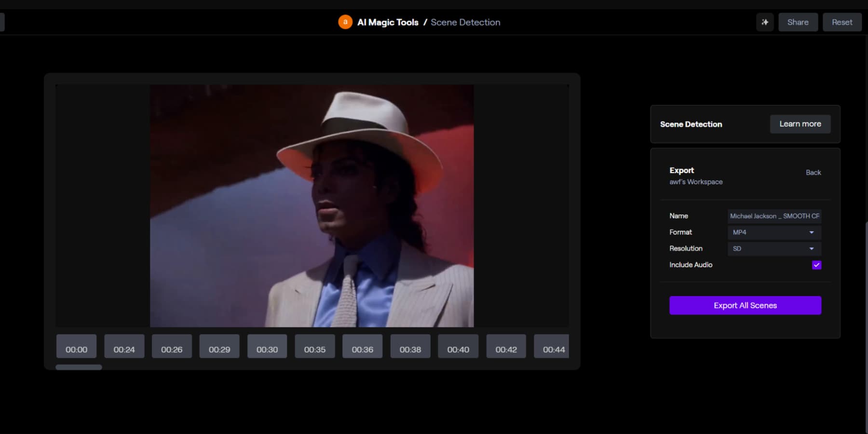This screenshot has height=434, width=868.
Task: Click the orange Runway logo icon
Action: [345, 22]
